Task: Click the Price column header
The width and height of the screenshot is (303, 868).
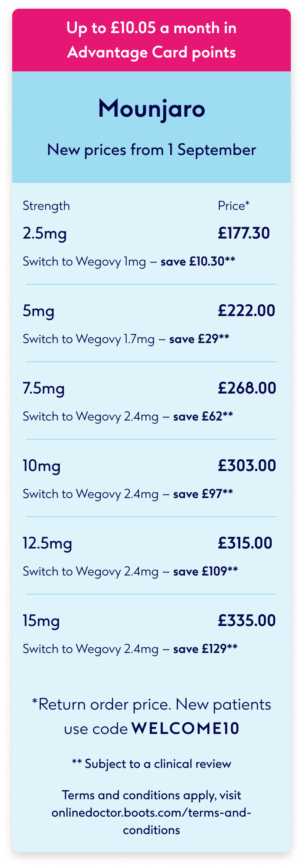Action: coord(234,205)
